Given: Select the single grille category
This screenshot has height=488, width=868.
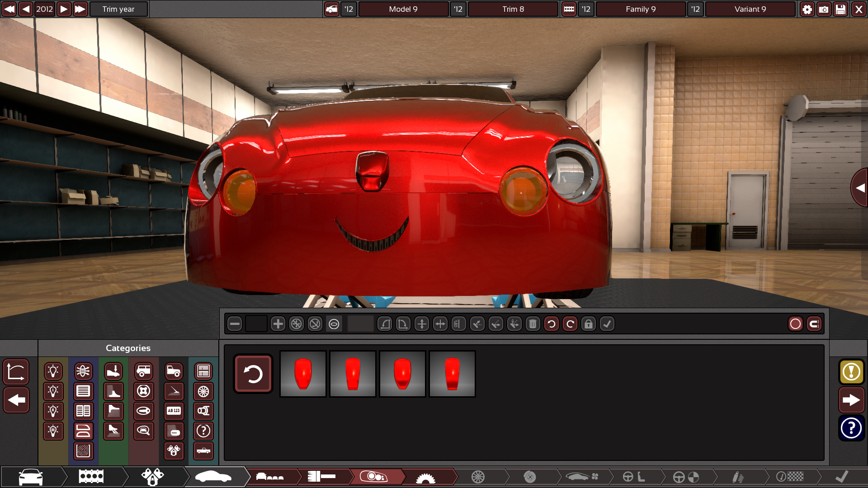Looking at the screenshot, I should (83, 391).
